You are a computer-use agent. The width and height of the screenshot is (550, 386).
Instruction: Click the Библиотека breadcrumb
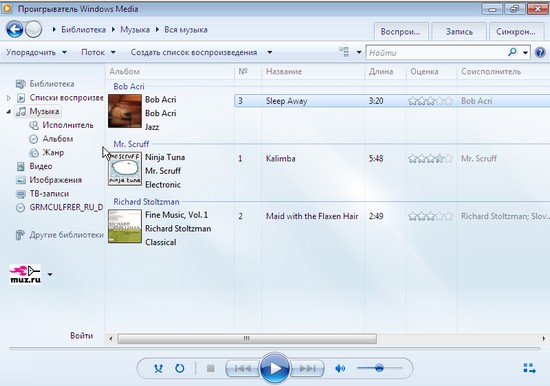pos(83,29)
